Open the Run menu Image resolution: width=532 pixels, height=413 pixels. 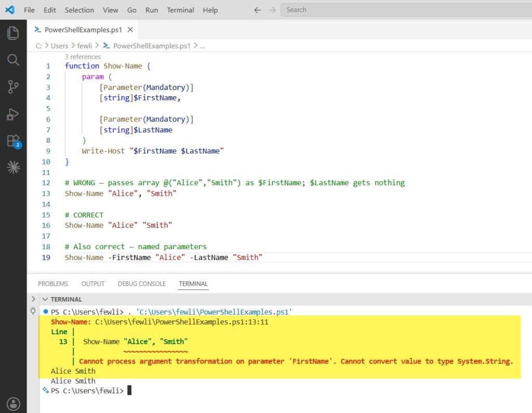(x=152, y=10)
